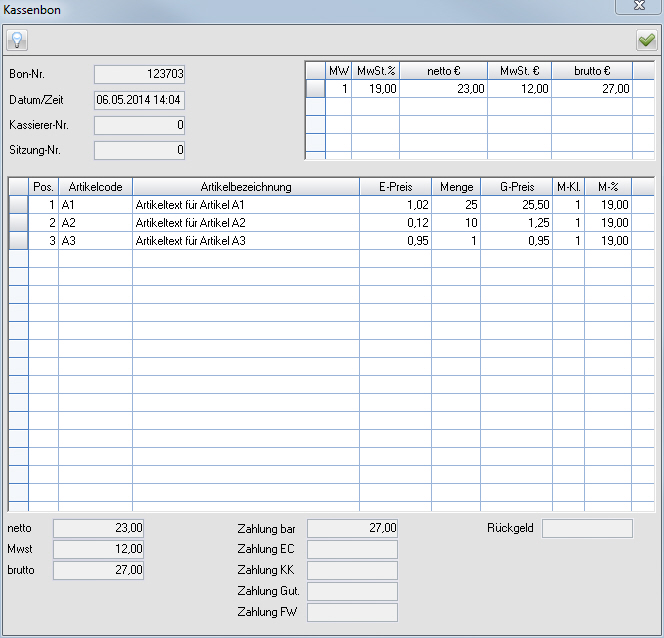Click the Zahlung bar field
Screen dimensions: 664x638
click(x=352, y=528)
